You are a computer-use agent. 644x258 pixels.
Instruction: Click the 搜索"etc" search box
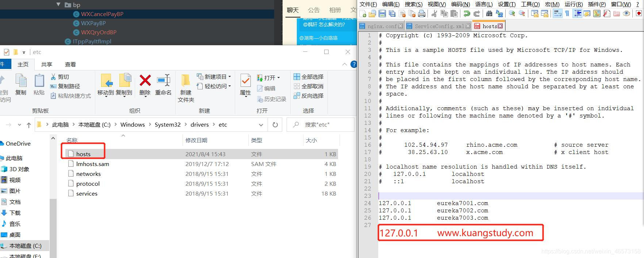(321, 124)
